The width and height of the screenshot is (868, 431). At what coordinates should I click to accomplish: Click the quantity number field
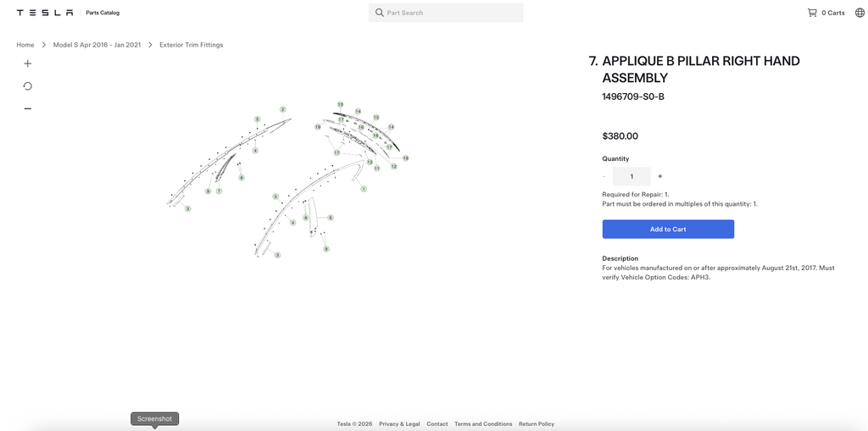click(632, 176)
